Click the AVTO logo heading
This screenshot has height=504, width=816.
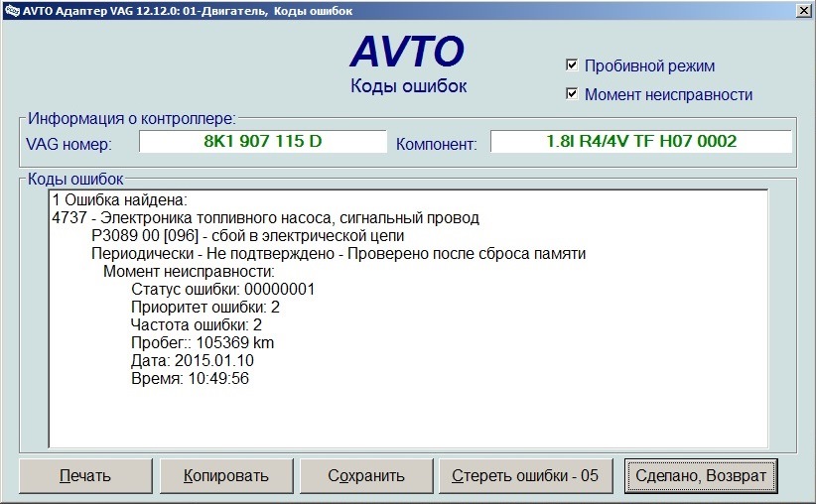tap(407, 52)
